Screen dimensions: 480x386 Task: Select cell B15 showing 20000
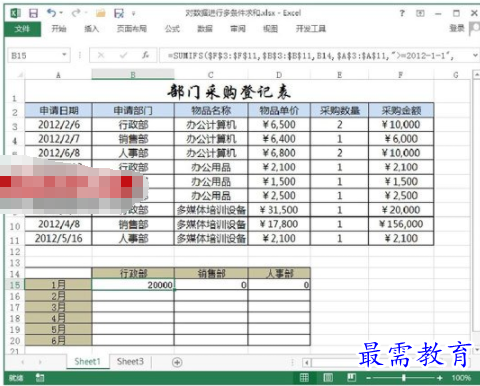coord(133,285)
